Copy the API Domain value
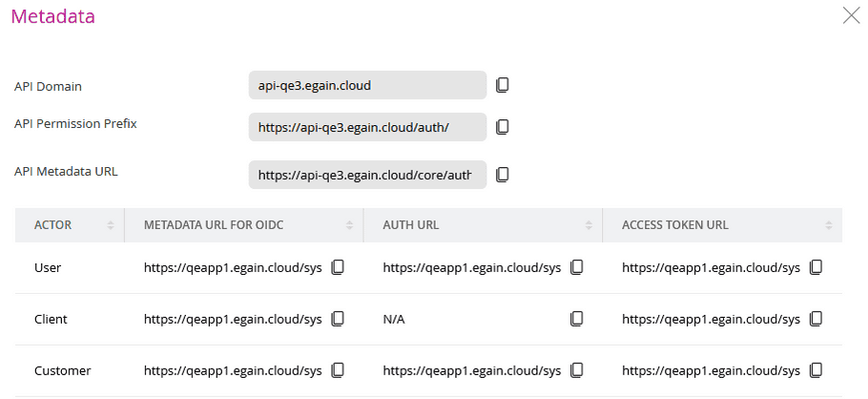868x399 pixels. pos(503,85)
